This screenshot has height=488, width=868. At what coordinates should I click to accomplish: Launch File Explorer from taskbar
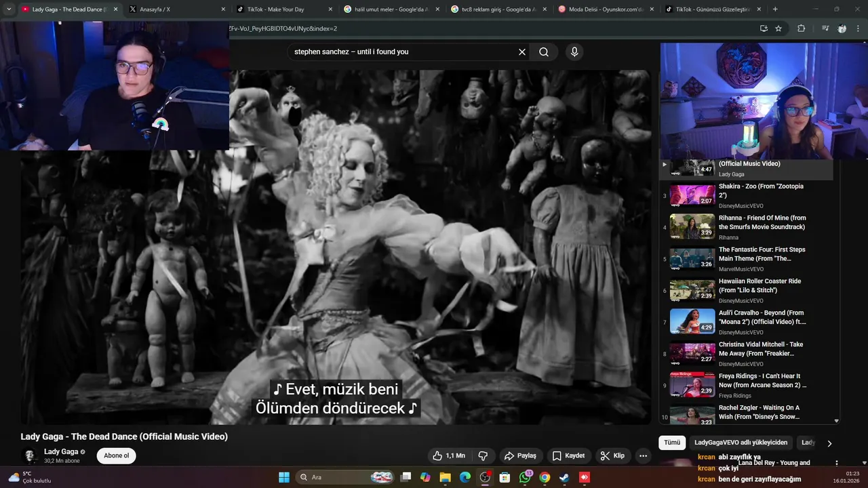click(446, 477)
